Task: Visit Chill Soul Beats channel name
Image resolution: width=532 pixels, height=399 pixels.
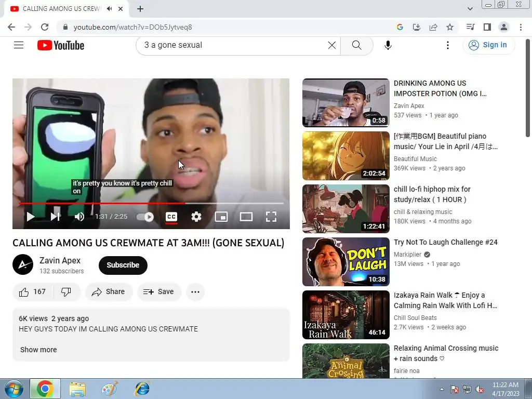Action: (x=415, y=318)
